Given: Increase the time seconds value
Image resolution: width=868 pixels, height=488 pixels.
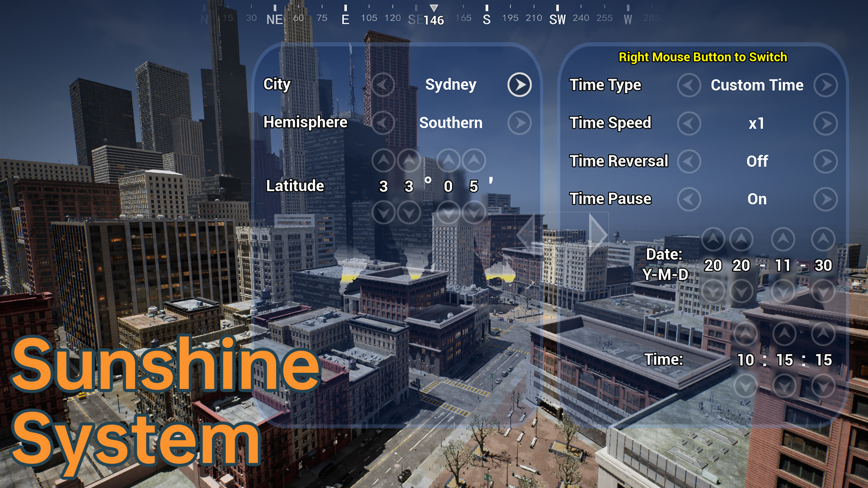Looking at the screenshot, I should point(823,334).
